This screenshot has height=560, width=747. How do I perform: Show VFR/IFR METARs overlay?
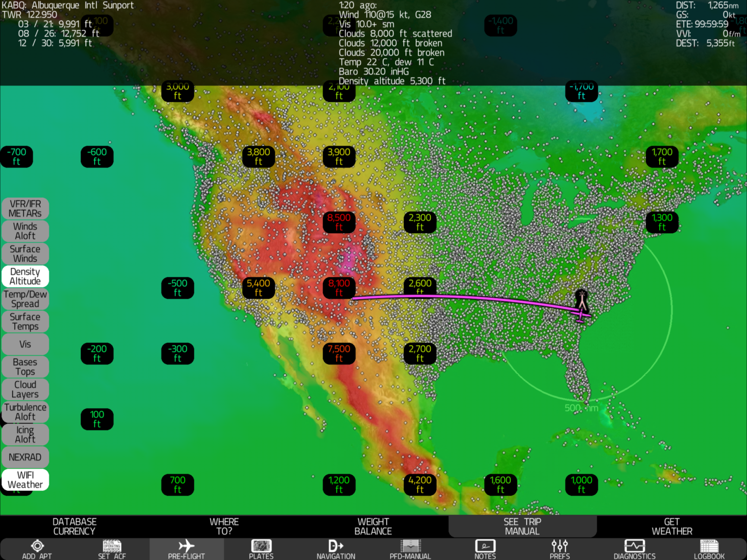tap(25, 208)
